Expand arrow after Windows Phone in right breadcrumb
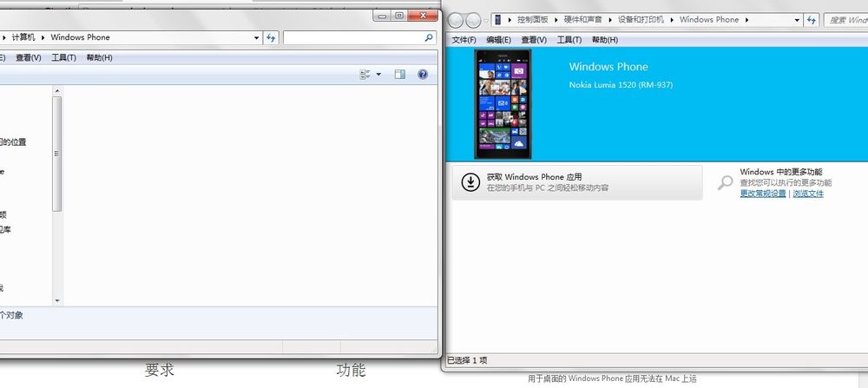Viewport: 868px width, 388px height. (746, 20)
